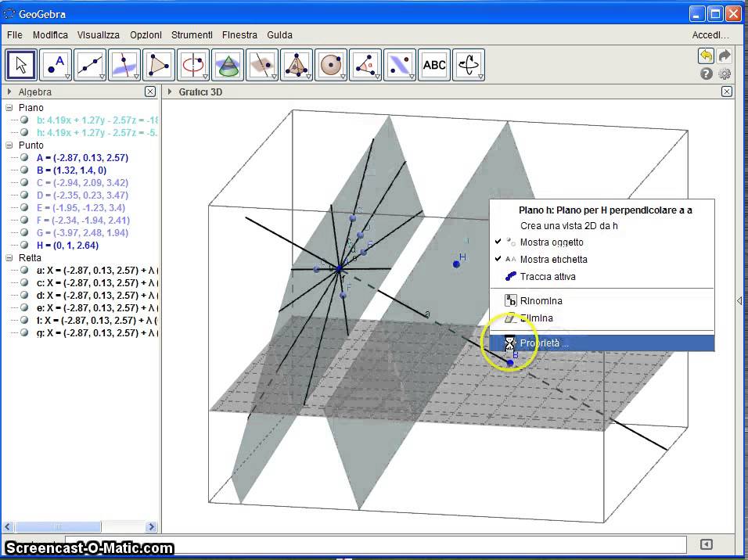Collapse the Retta tree group
The width and height of the screenshot is (748, 560).
pyautogui.click(x=9, y=257)
